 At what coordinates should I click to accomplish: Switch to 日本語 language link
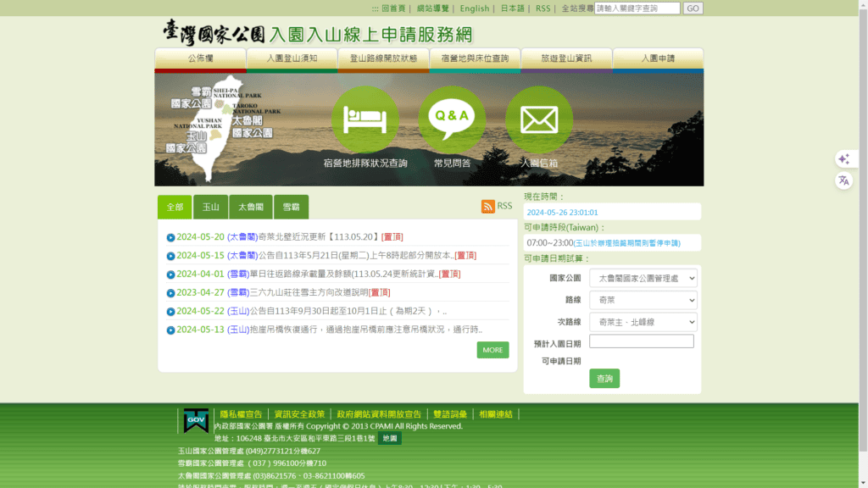point(512,8)
